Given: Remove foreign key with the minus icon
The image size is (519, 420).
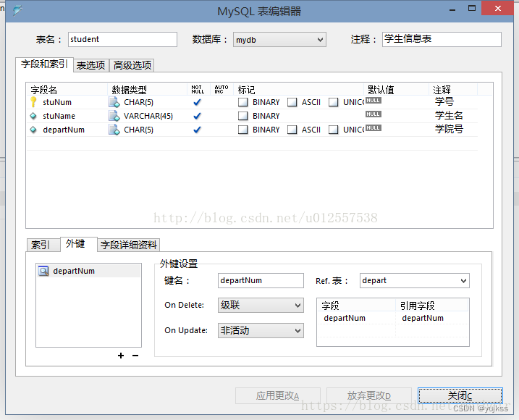Looking at the screenshot, I should coord(135,356).
